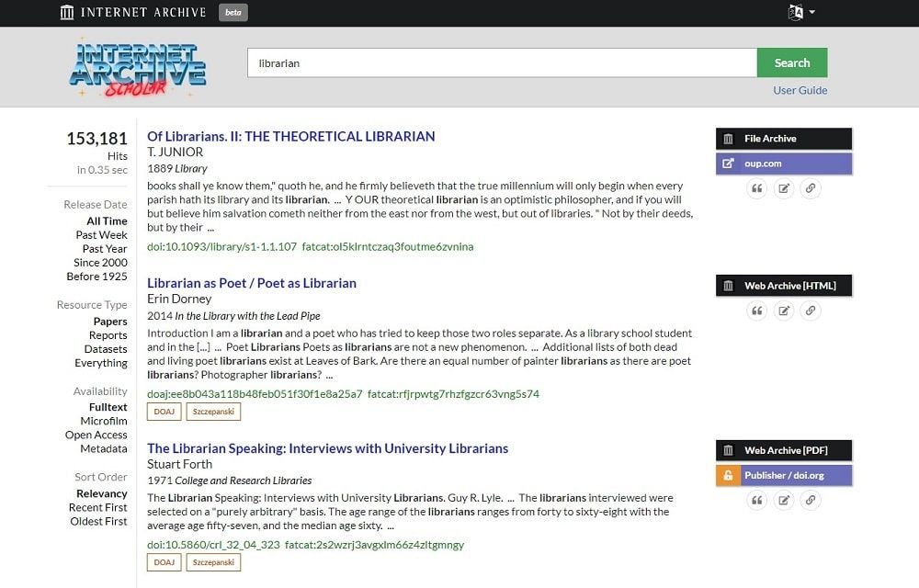Click the green Search button
This screenshot has width=919, height=588.
pyautogui.click(x=792, y=62)
